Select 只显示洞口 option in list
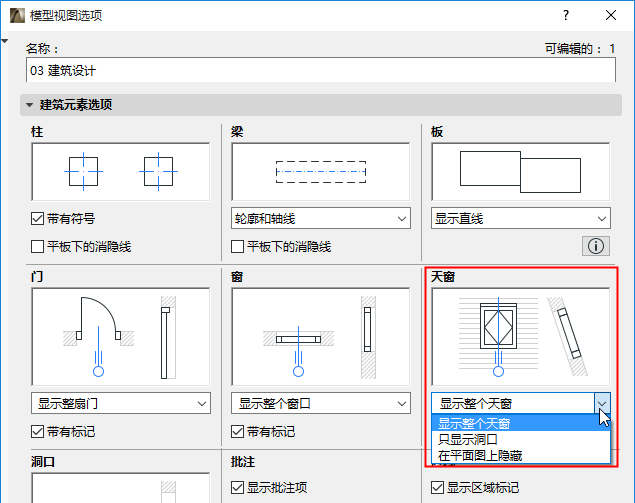The height and width of the screenshot is (503, 635). (x=521, y=439)
